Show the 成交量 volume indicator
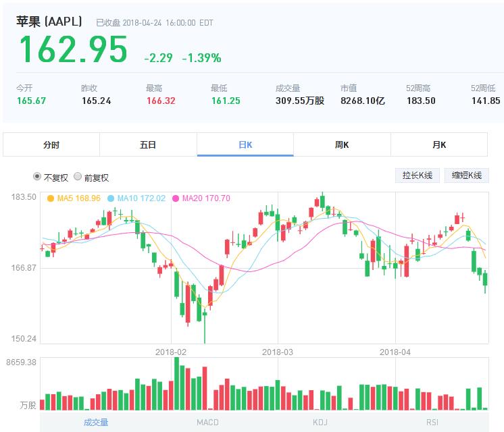 96,422
